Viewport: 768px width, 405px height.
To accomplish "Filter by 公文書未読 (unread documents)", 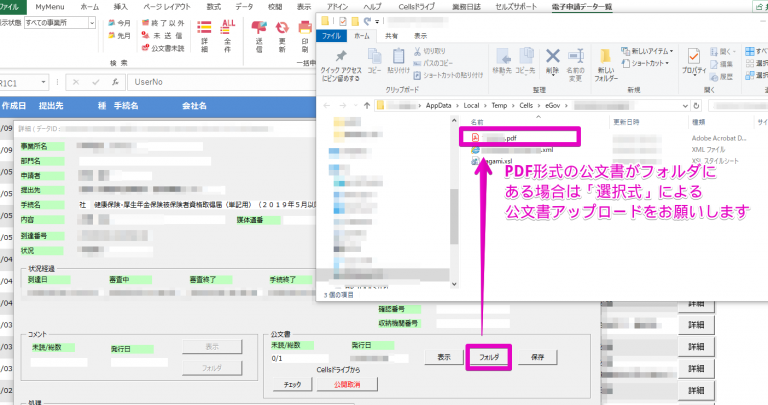I will [163, 48].
